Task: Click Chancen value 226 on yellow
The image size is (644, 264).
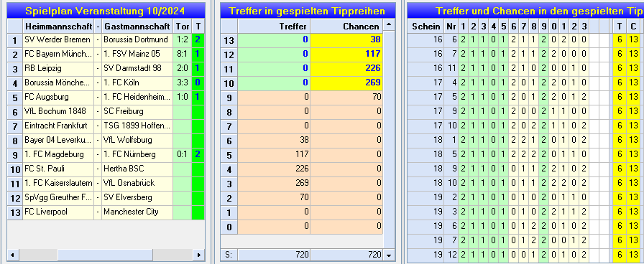Action: tap(346, 68)
